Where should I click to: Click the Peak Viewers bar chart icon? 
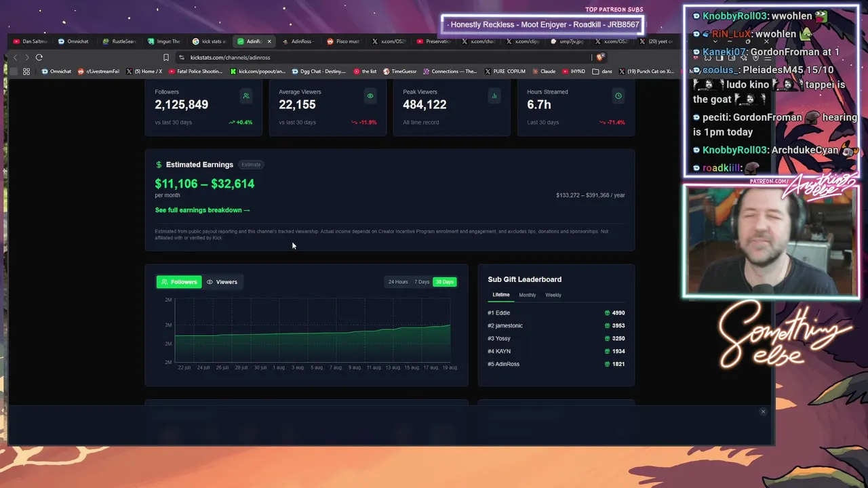pyautogui.click(x=494, y=96)
